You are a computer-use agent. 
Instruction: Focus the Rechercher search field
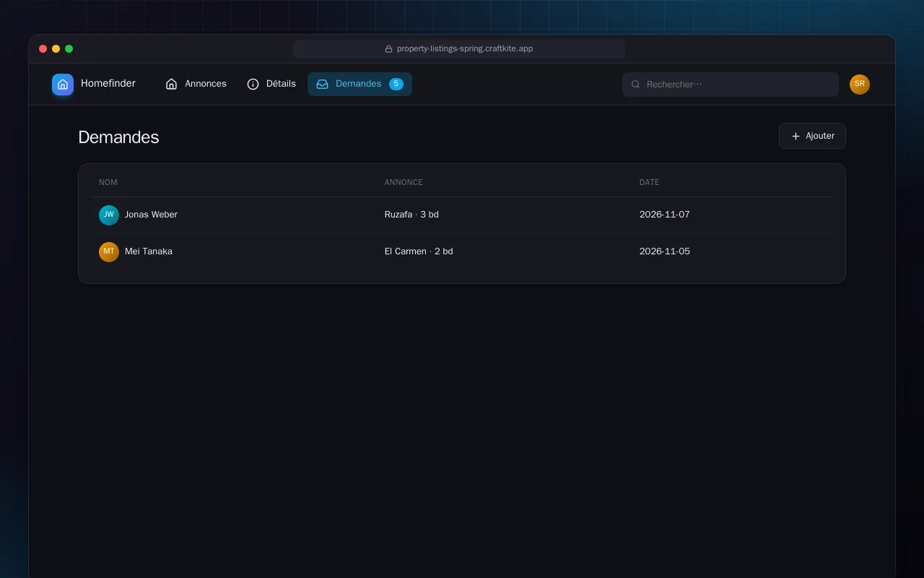click(x=731, y=85)
